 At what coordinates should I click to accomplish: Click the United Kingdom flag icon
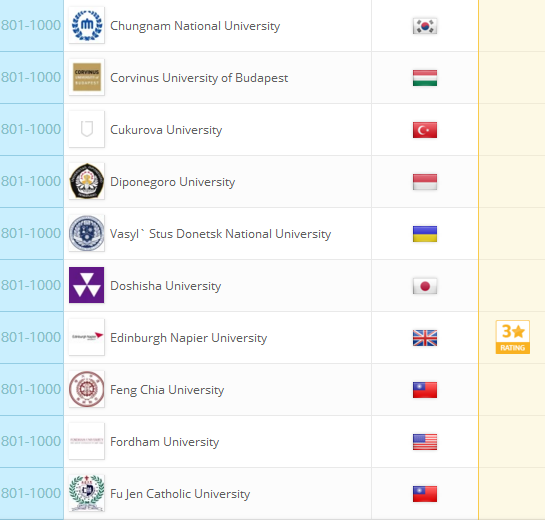click(x=425, y=338)
